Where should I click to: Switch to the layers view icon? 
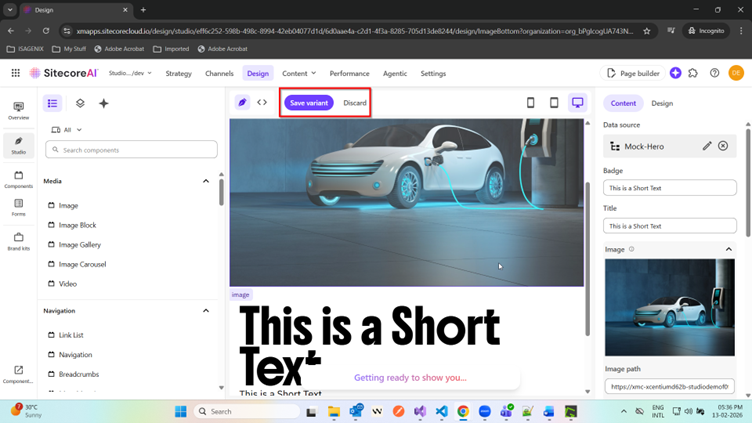(80, 103)
